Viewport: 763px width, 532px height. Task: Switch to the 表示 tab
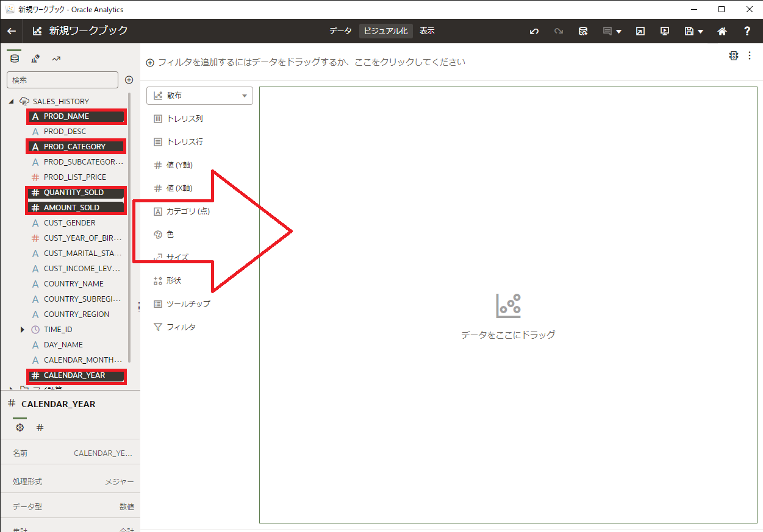tap(427, 31)
